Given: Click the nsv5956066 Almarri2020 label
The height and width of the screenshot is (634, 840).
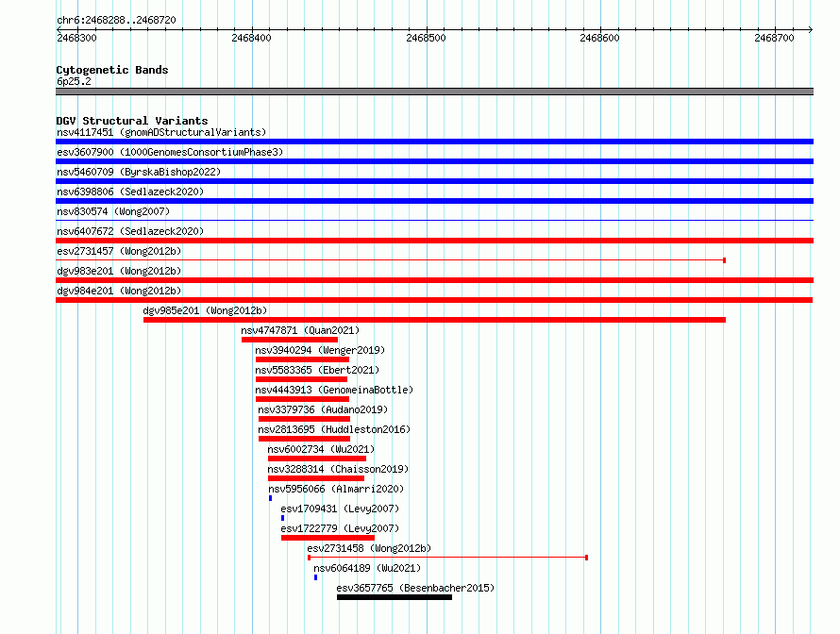Looking at the screenshot, I should pyautogui.click(x=336, y=489).
